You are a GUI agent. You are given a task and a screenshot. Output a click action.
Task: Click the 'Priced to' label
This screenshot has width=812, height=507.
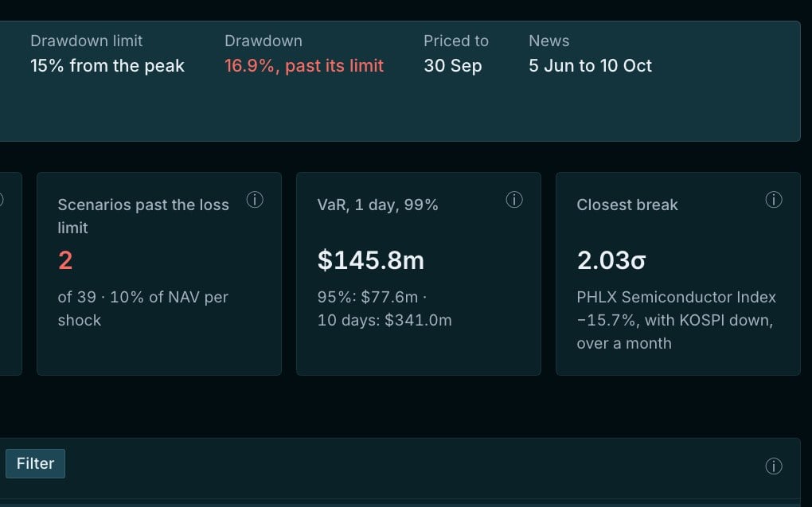pyautogui.click(x=456, y=41)
